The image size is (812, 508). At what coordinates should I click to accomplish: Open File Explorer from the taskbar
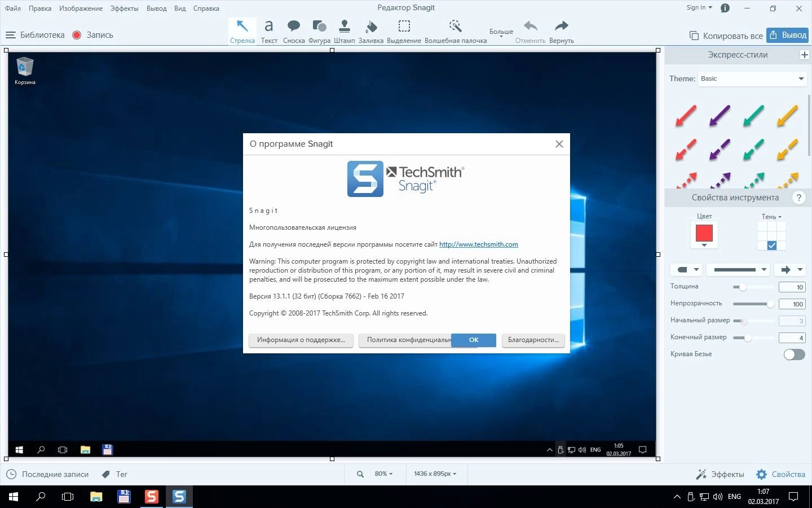click(x=96, y=497)
